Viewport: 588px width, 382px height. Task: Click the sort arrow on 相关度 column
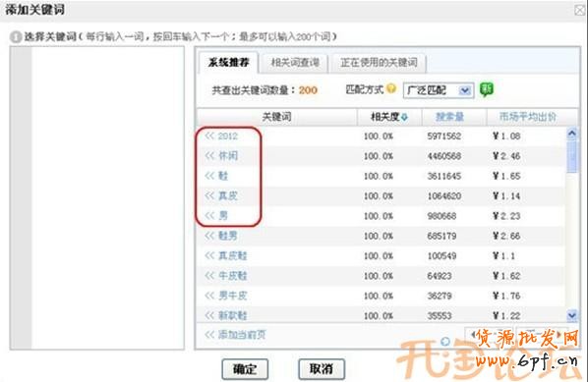click(404, 117)
